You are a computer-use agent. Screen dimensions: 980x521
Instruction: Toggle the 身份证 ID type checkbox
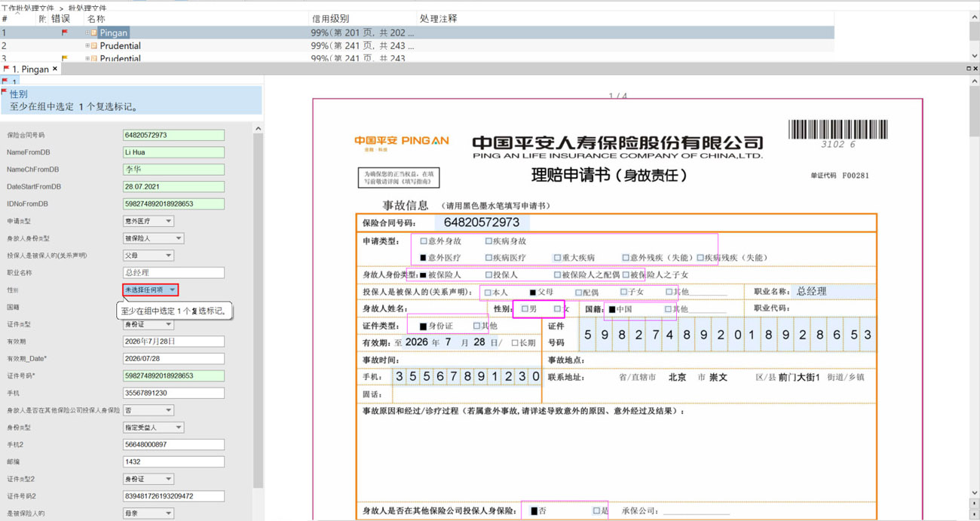coord(423,326)
